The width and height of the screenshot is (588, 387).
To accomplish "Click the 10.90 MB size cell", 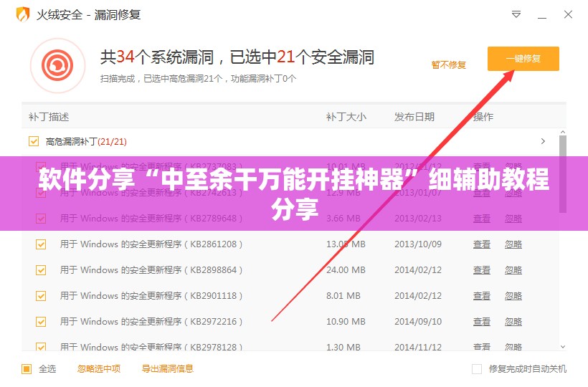I will click(346, 322).
